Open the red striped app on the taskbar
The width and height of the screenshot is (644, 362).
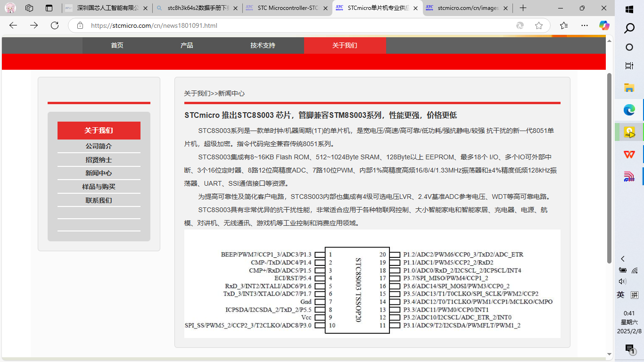pyautogui.click(x=629, y=176)
